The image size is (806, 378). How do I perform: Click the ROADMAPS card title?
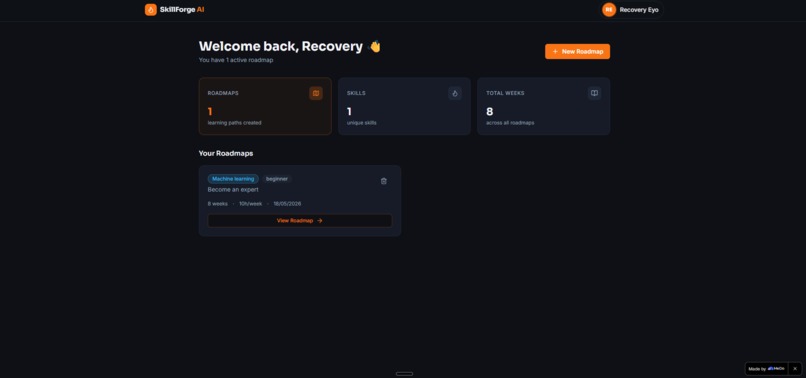click(223, 93)
